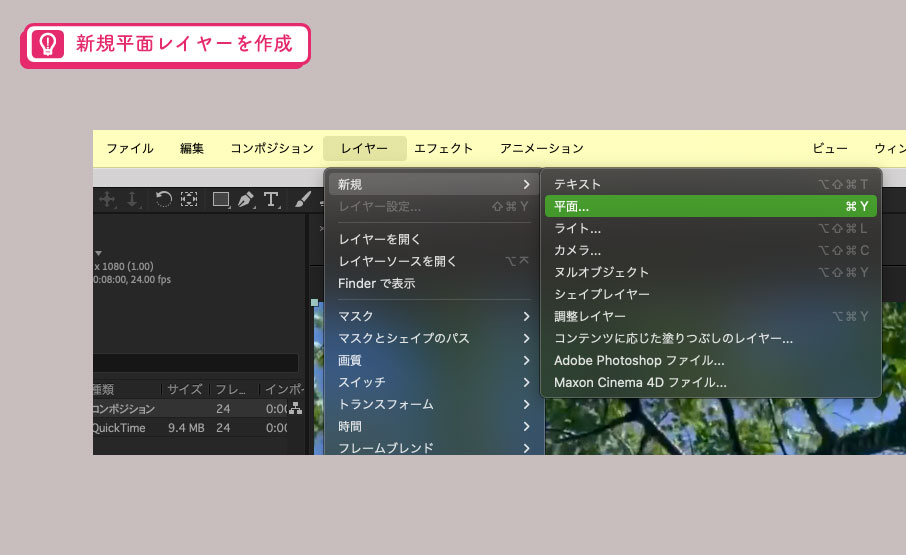Choose ヌルオブジェクト in the submenu
This screenshot has height=555, width=906.
[x=711, y=272]
